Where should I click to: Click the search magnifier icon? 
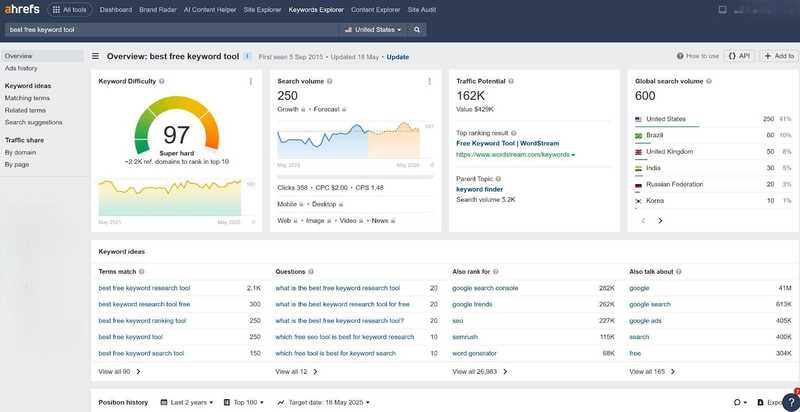(x=417, y=30)
